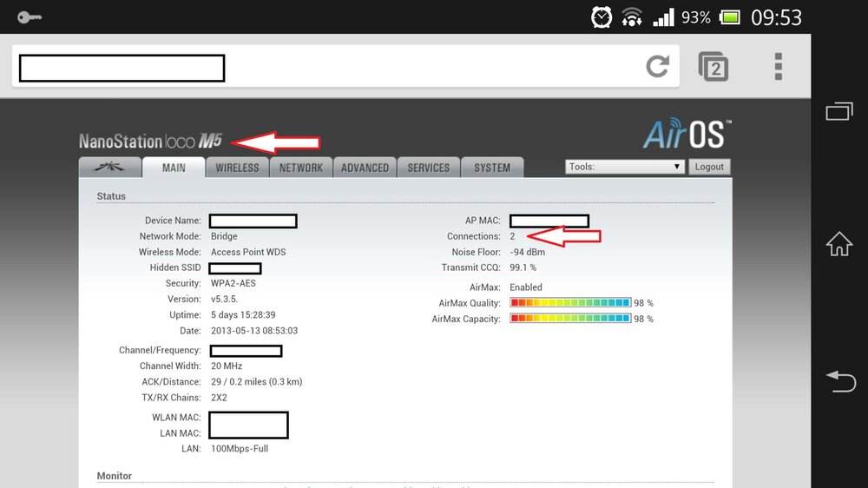Click the Date value 2013-05-13 08:53:03
Screen dimensions: 868x488
pos(254,331)
